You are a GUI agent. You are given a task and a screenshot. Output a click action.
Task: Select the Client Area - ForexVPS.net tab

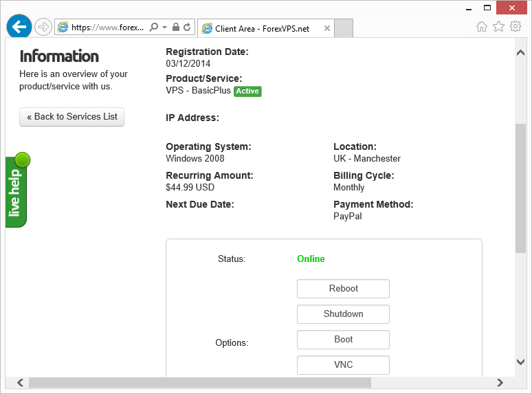point(261,29)
